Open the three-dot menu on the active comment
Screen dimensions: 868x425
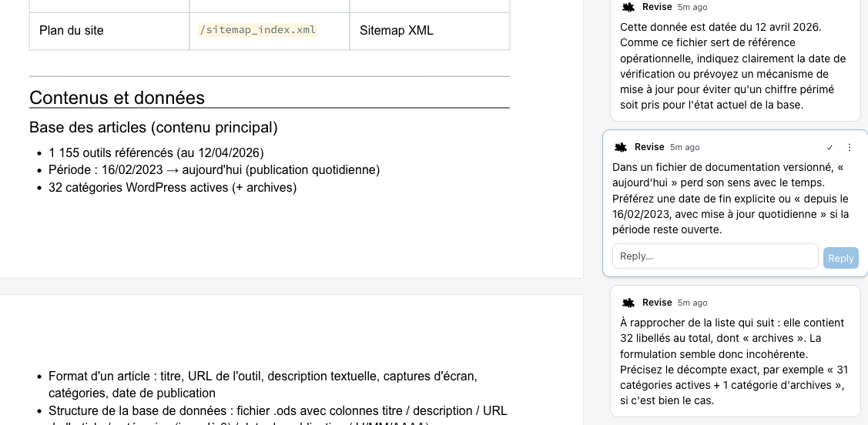[850, 147]
